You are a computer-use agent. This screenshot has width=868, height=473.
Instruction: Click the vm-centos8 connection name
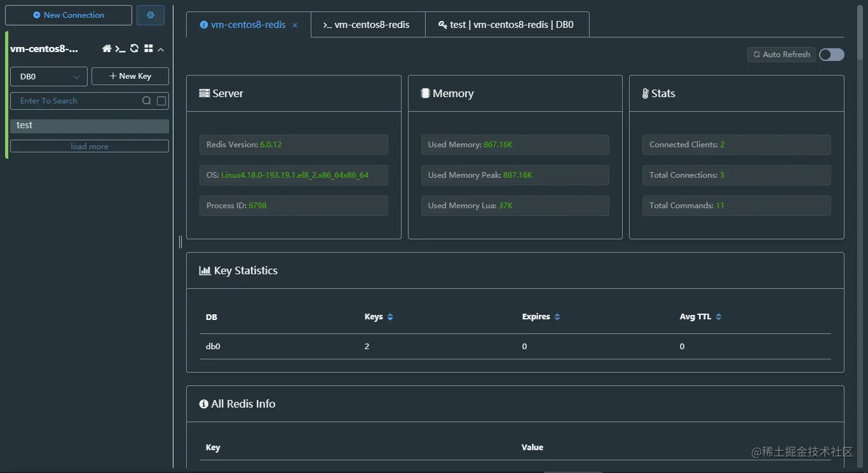point(44,49)
